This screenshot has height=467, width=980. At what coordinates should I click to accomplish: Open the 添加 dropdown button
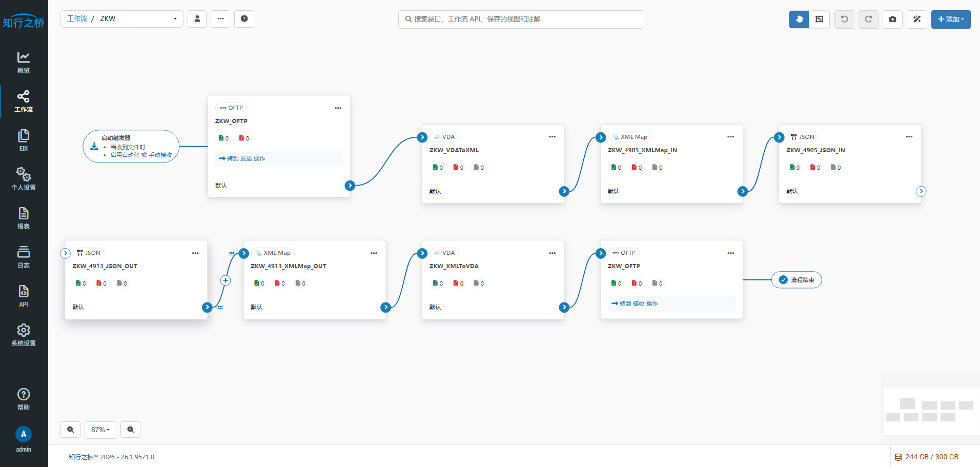(950, 19)
